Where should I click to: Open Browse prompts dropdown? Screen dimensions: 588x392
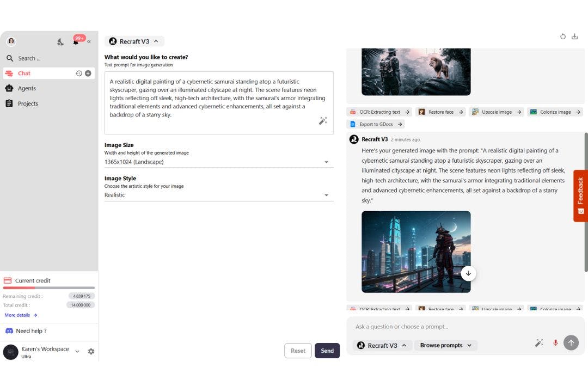[x=445, y=346]
